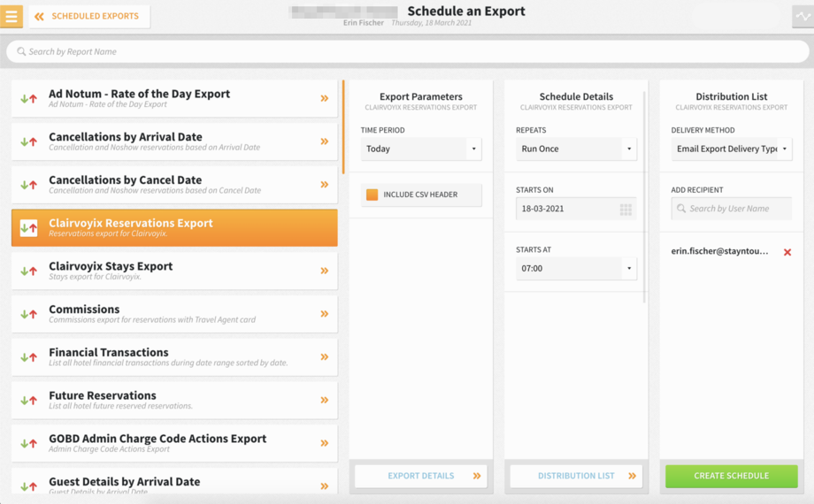
Task: Click the Distribution List panel heading
Action: [x=732, y=96]
